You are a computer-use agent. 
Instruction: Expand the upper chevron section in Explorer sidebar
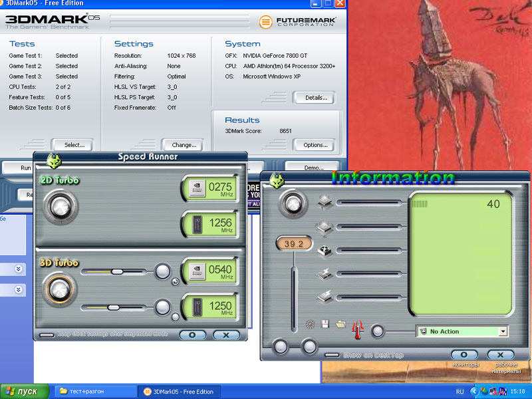(19, 269)
